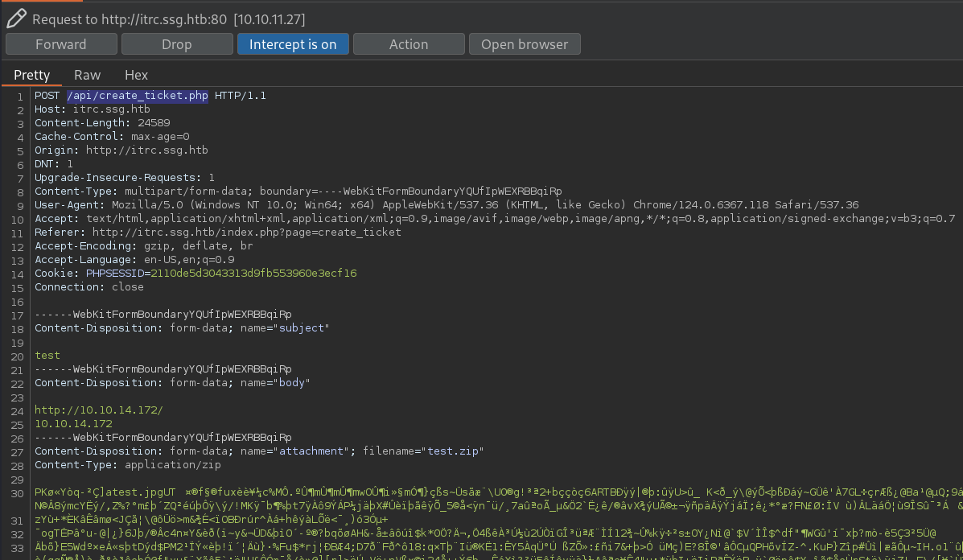The width and height of the screenshot is (963, 560).
Task: Click line number 29 in the gutter
Action: [17, 480]
